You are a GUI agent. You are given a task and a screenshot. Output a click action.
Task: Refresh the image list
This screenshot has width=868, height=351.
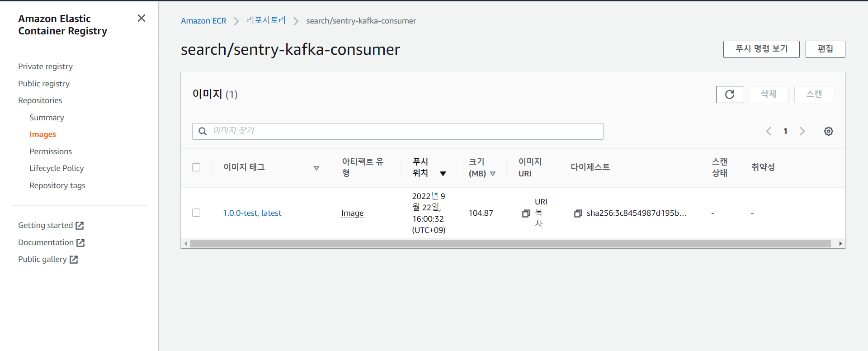point(729,95)
